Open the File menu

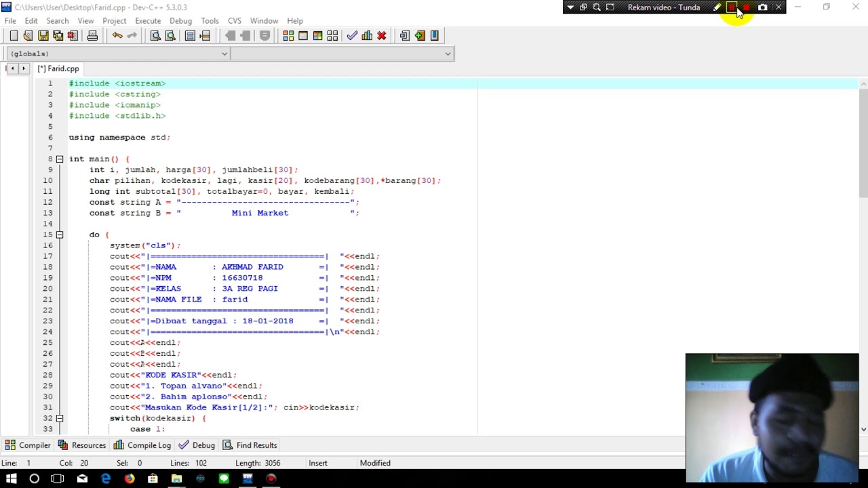(10, 21)
